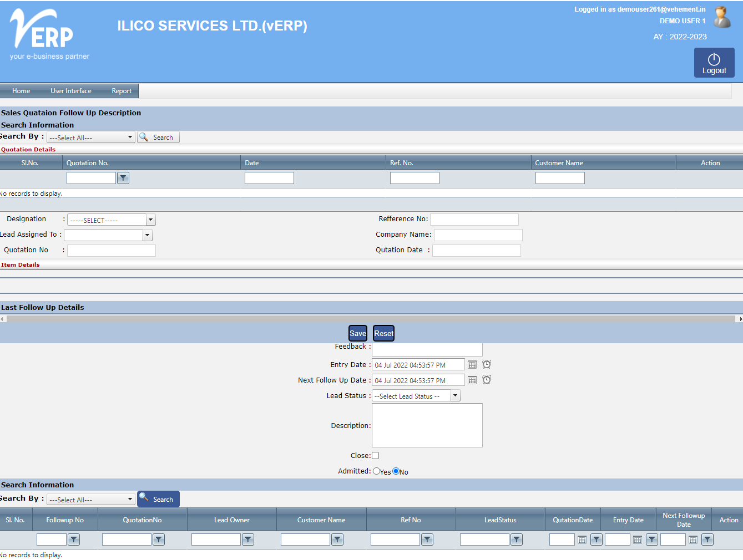Open the bottom Search By Select All dropdown
The height and width of the screenshot is (560, 743).
(91, 499)
